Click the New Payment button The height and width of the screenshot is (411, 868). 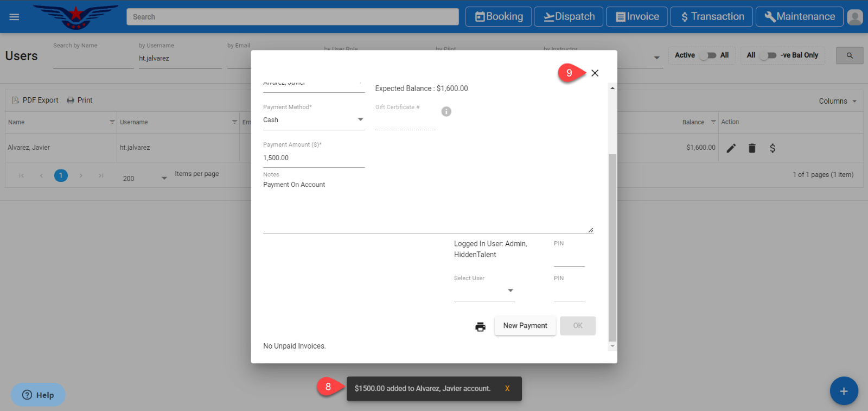(525, 326)
